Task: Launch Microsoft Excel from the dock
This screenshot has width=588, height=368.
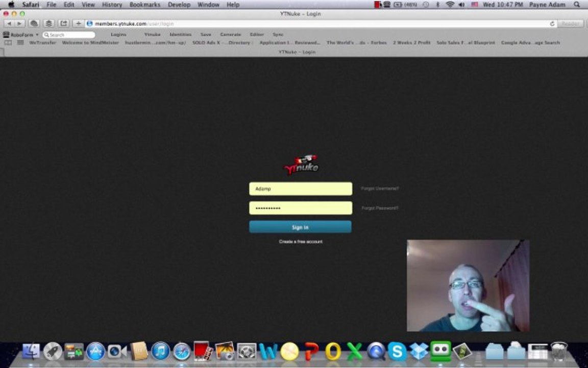Action: click(x=354, y=352)
